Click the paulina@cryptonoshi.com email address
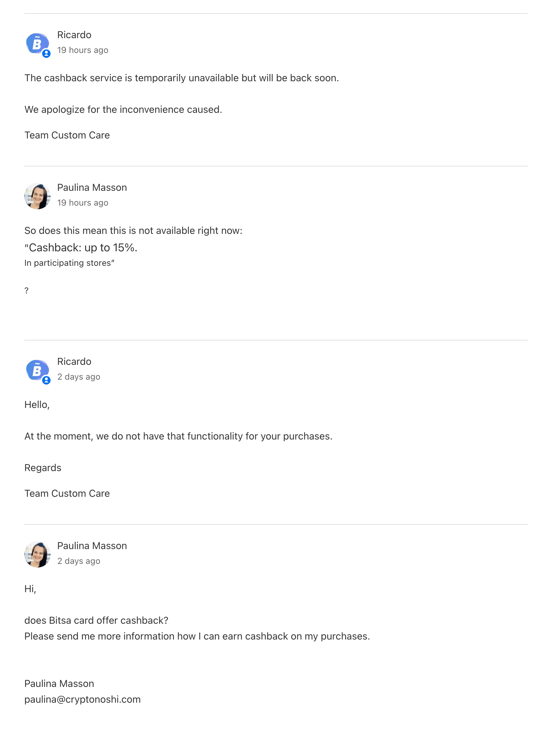The image size is (548, 756). coord(82,699)
